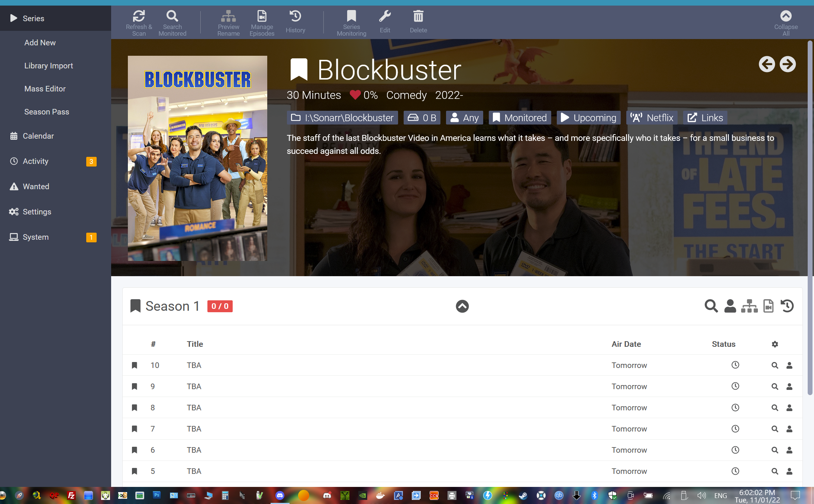Screen dimensions: 814x504
Task: Toggle monitoring for episode 7
Action: click(135, 429)
